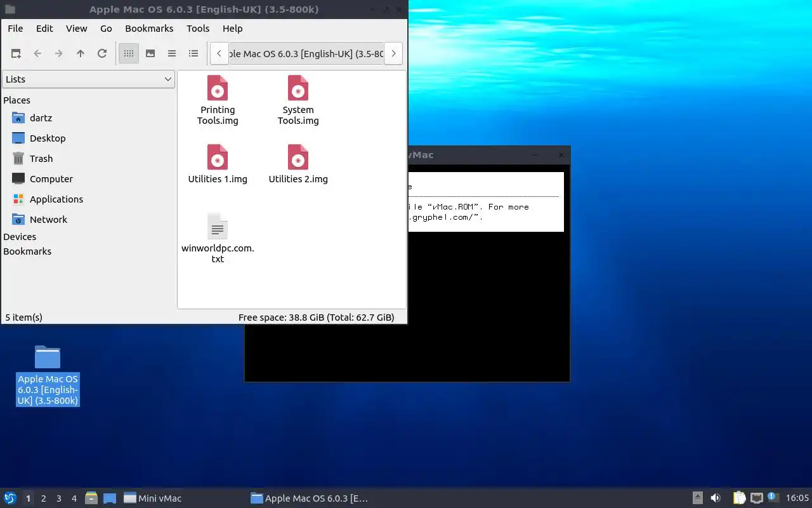Click the show desktop icon in the taskbar
This screenshot has width=812, height=508.
(110, 498)
